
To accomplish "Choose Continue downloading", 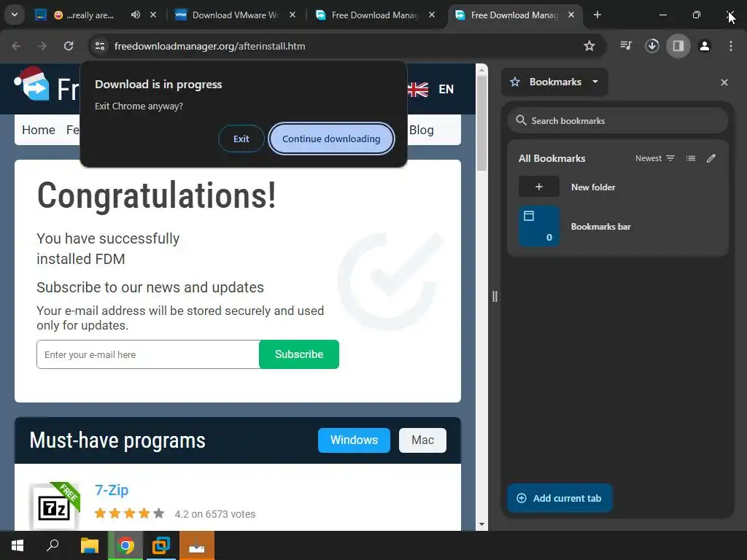I will point(331,139).
